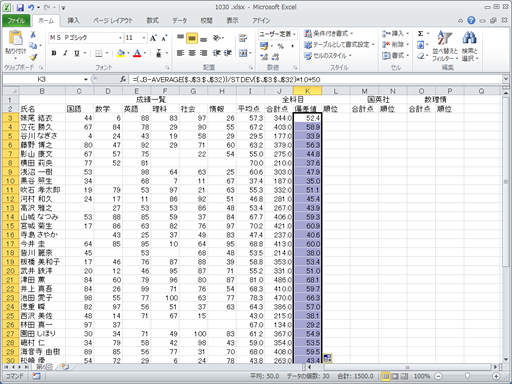Open the File tab
The width and height of the screenshot is (512, 384).
[16, 21]
